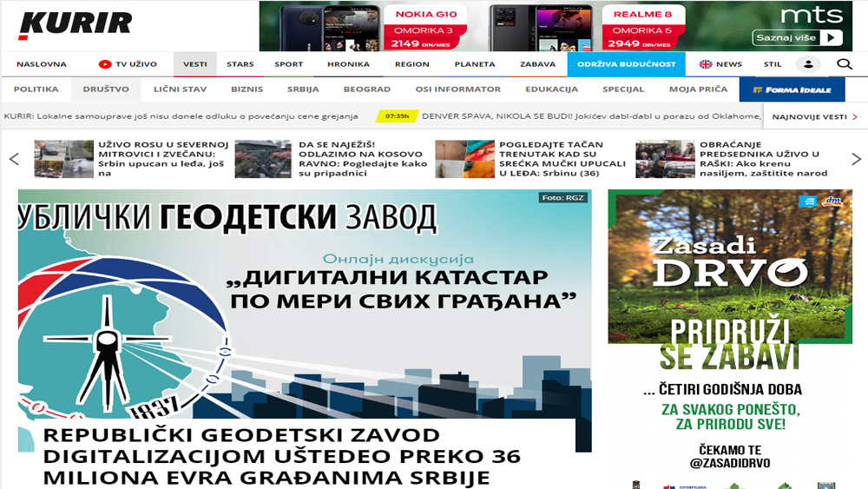The image size is (868, 489).
Task: Open the user account icon
Action: point(808,64)
